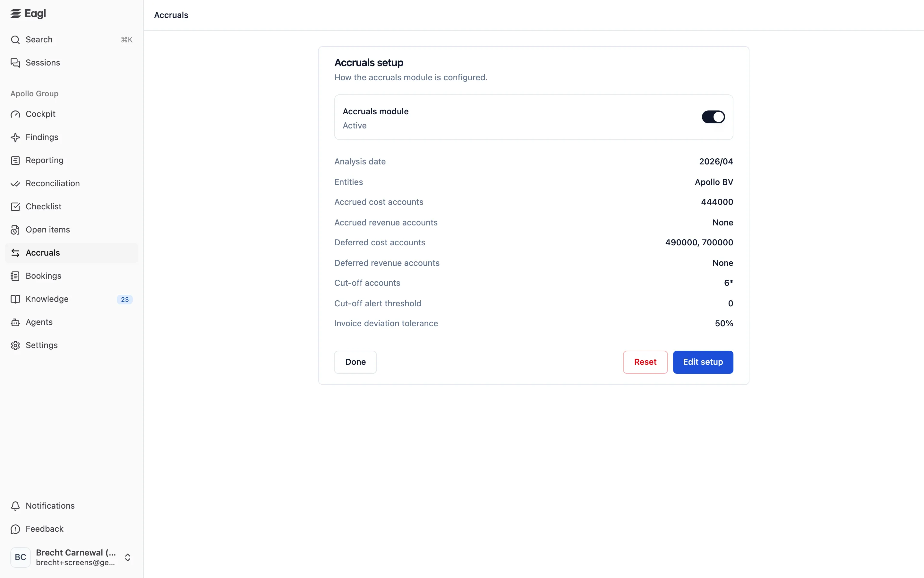Image resolution: width=924 pixels, height=578 pixels.
Task: Click the Edit setup button
Action: (703, 362)
